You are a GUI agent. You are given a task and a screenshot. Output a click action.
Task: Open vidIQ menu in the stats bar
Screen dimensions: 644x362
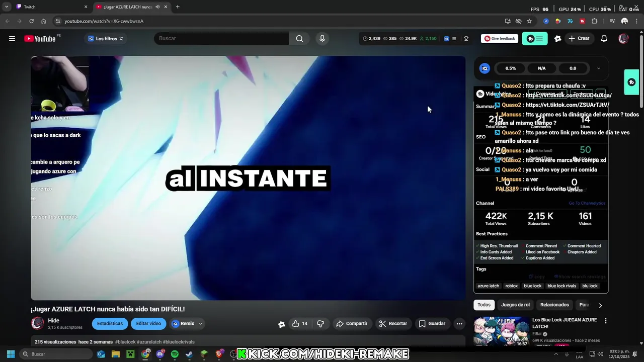pos(454,39)
